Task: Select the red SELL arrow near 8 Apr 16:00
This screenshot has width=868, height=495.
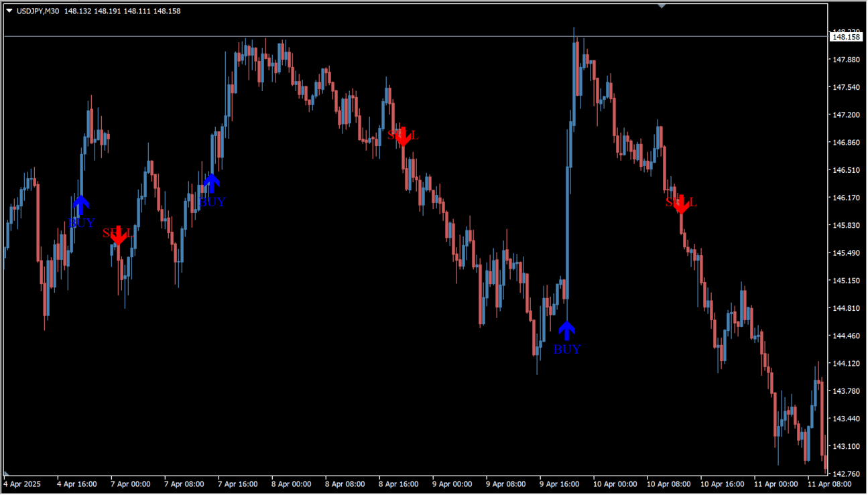Action: pyautogui.click(x=402, y=137)
